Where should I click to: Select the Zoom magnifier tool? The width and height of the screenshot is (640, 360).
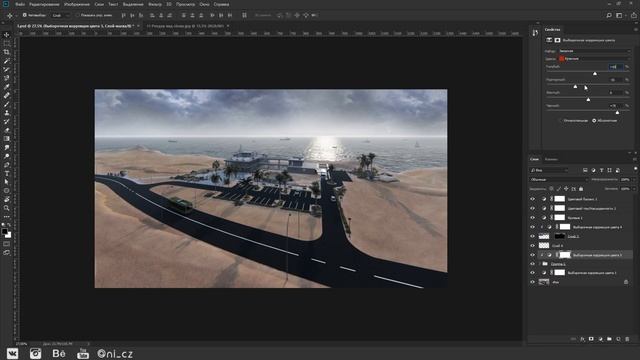7,208
